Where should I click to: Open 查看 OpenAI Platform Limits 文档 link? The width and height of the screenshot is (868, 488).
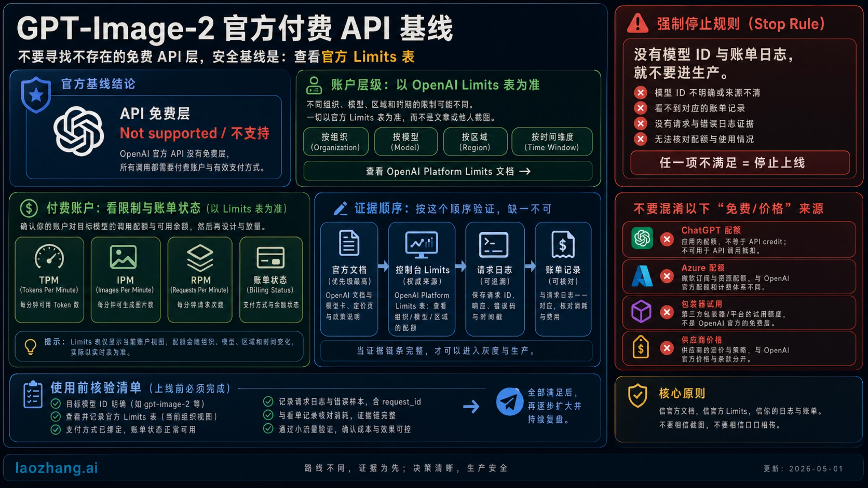[448, 171]
